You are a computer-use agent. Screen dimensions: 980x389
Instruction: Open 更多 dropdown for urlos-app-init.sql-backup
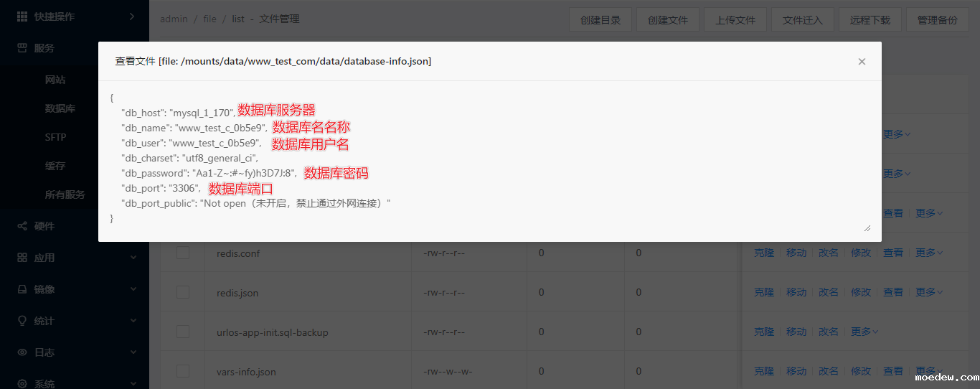coord(864,332)
